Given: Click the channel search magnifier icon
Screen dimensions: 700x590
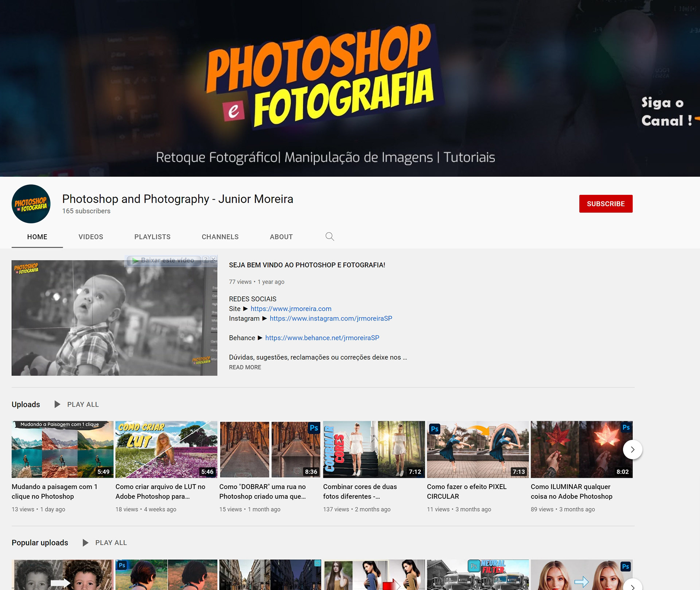Looking at the screenshot, I should coord(330,236).
